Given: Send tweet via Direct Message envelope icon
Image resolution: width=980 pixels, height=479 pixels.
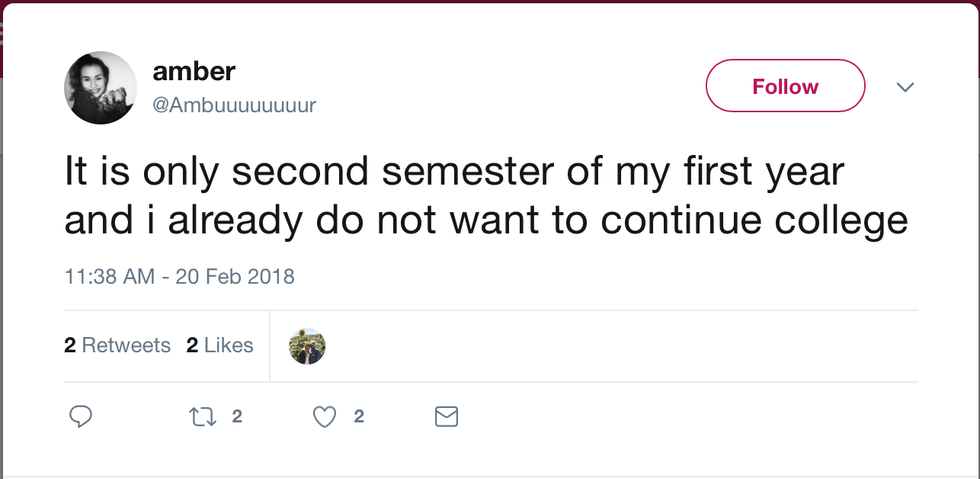Looking at the screenshot, I should click(x=446, y=417).
